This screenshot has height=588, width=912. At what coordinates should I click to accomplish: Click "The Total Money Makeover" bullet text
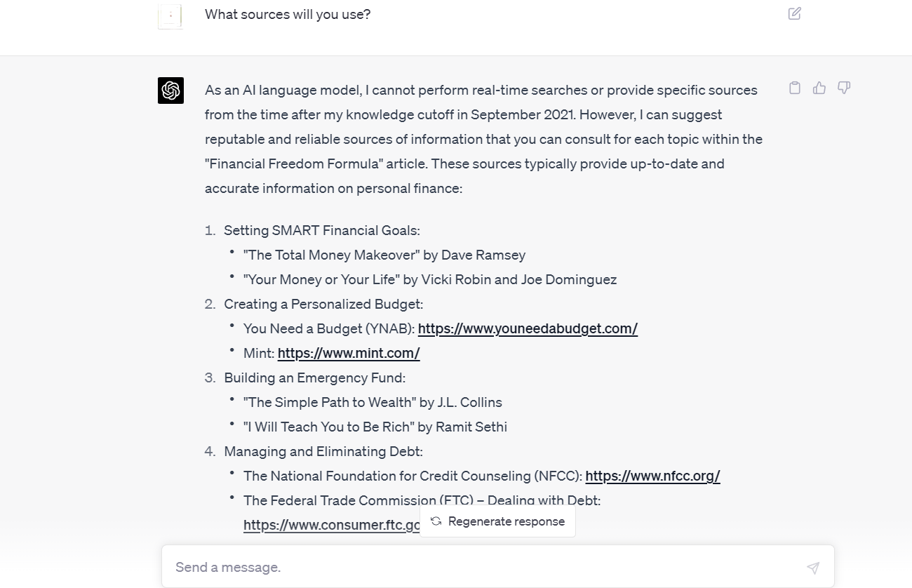click(384, 255)
